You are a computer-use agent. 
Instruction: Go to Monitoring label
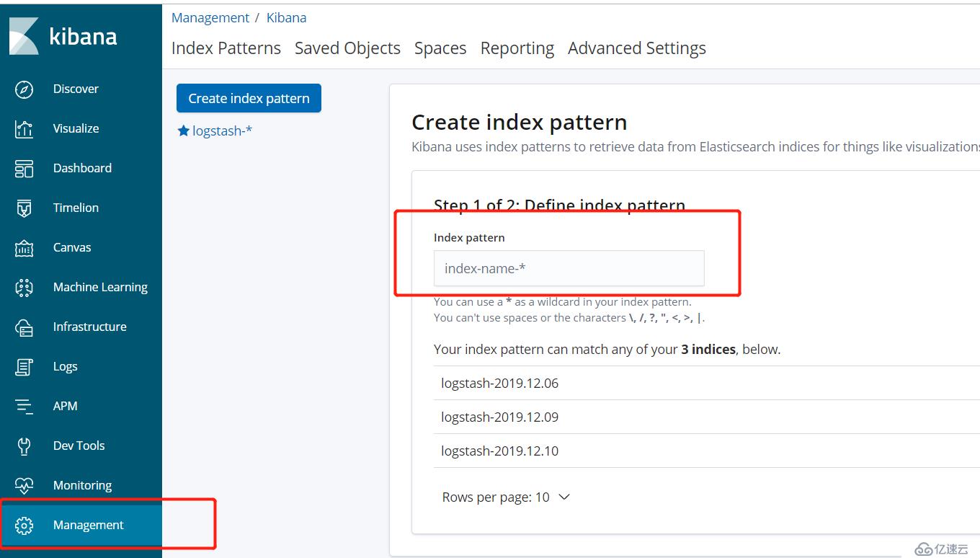tap(82, 485)
